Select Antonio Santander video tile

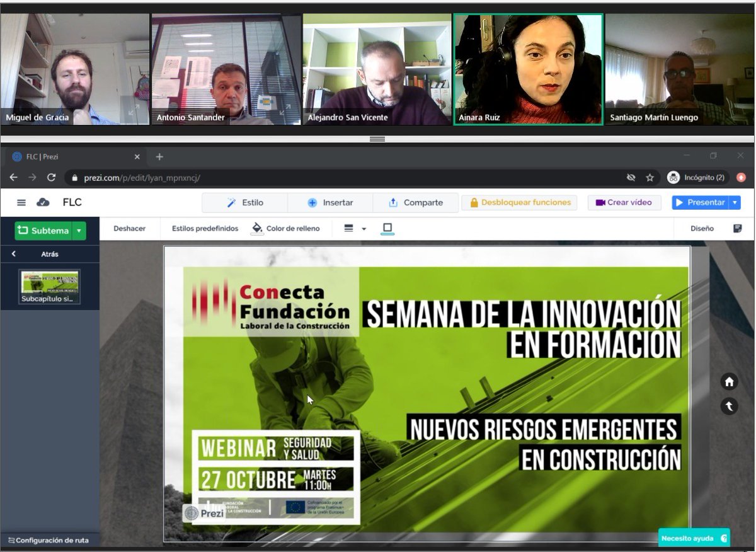pos(226,69)
